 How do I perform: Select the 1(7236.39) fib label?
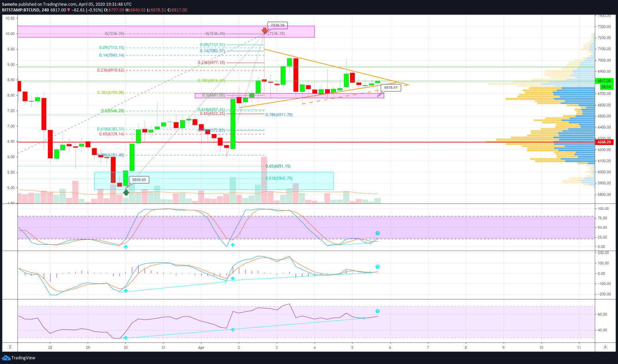pos(276,34)
